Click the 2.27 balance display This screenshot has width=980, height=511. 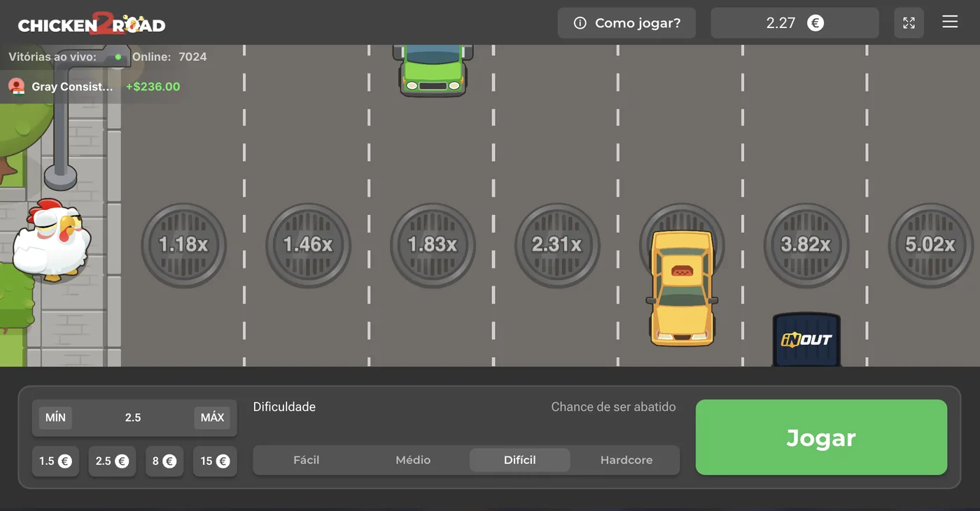coord(794,23)
